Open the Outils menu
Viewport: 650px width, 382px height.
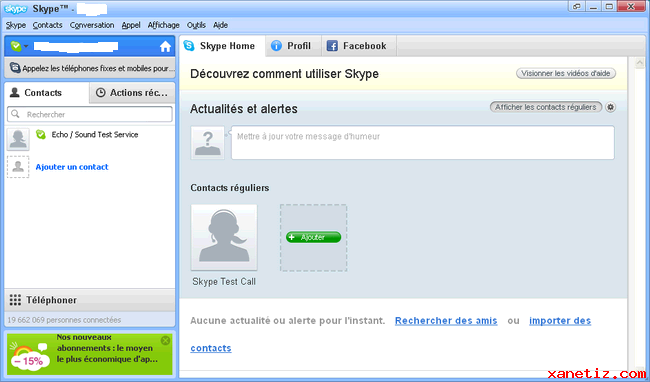point(196,25)
